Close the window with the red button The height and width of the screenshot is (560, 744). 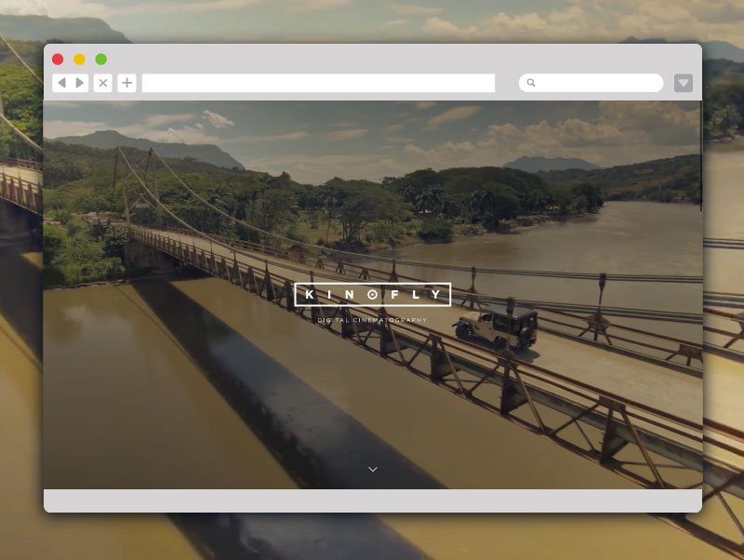pos(58,59)
